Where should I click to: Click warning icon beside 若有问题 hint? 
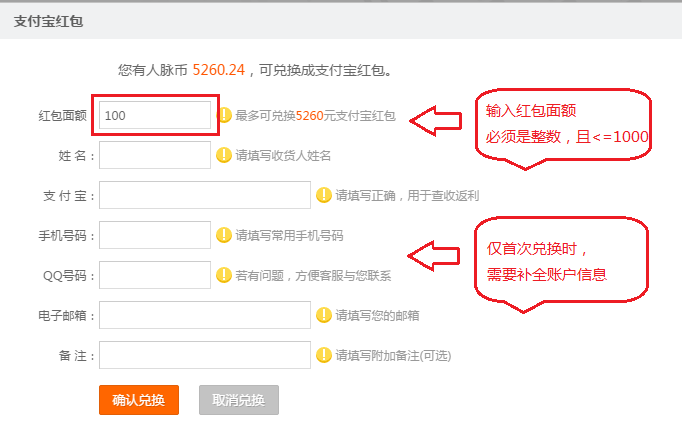[x=224, y=275]
